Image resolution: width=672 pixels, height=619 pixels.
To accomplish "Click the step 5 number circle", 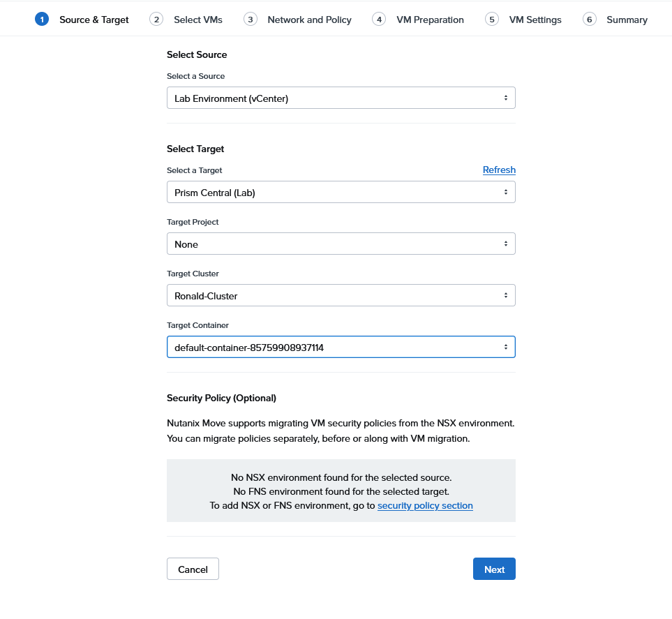I will [x=492, y=20].
